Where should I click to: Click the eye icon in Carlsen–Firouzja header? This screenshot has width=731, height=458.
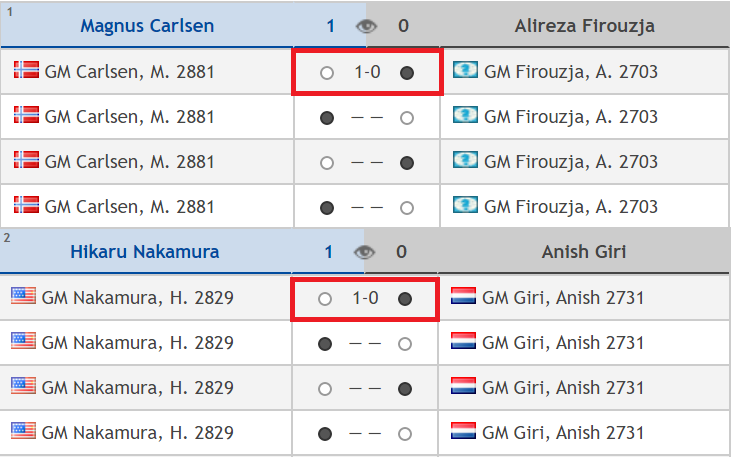[x=367, y=26]
